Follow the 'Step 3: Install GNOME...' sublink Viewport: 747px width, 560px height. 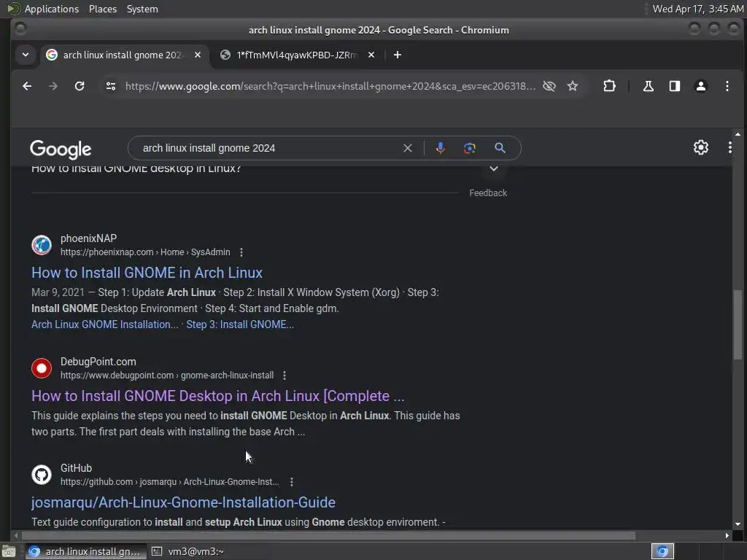[240, 324]
